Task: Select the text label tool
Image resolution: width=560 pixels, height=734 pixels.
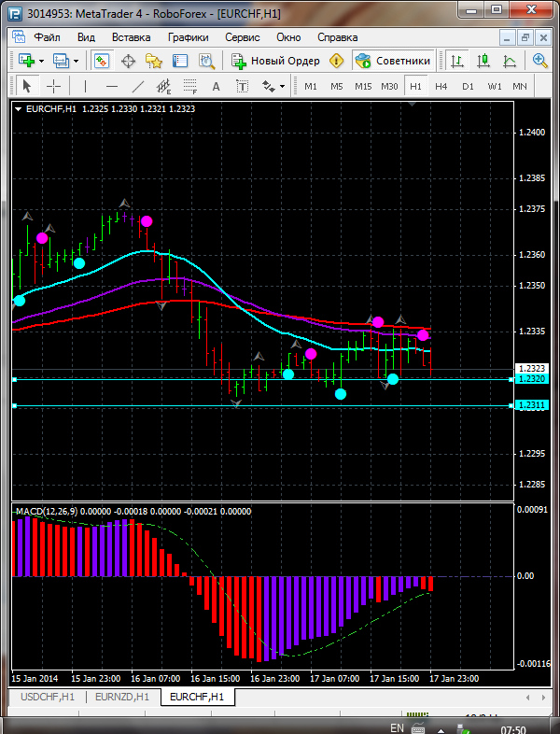Action: [242, 86]
